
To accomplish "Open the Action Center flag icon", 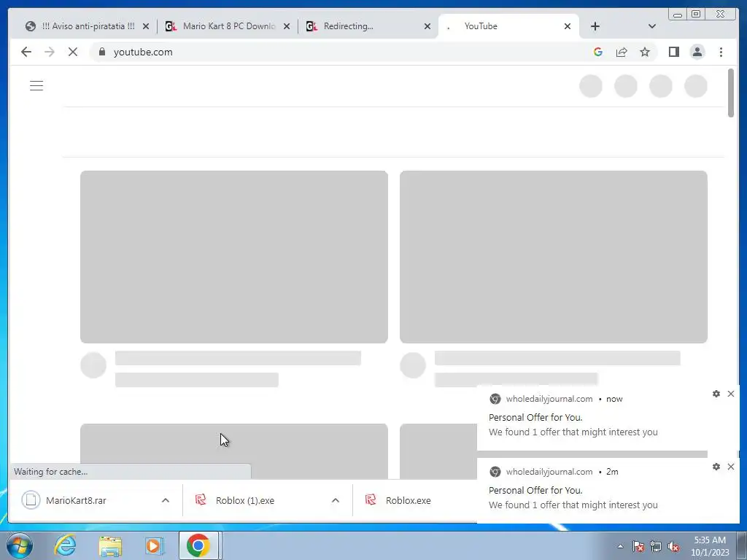I will [638, 546].
